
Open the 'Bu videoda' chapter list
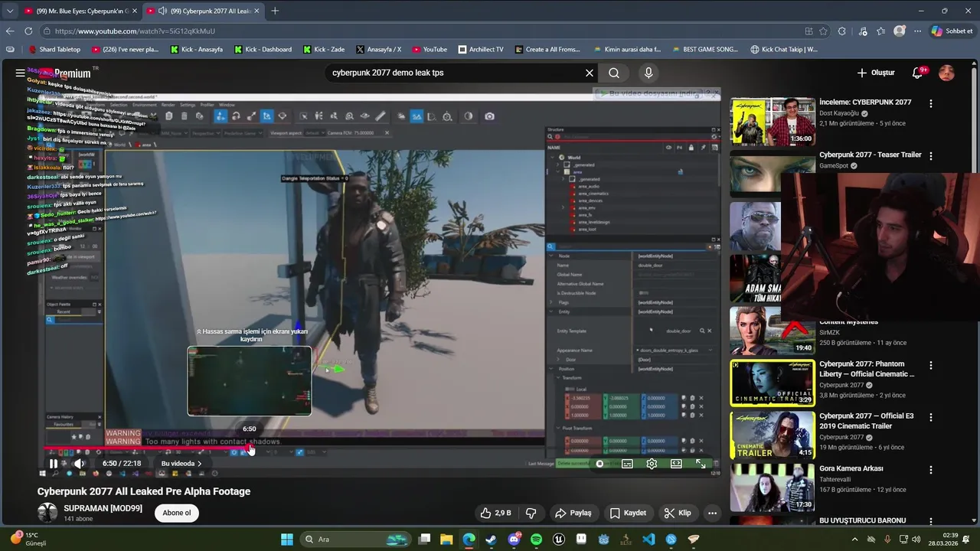pyautogui.click(x=181, y=464)
